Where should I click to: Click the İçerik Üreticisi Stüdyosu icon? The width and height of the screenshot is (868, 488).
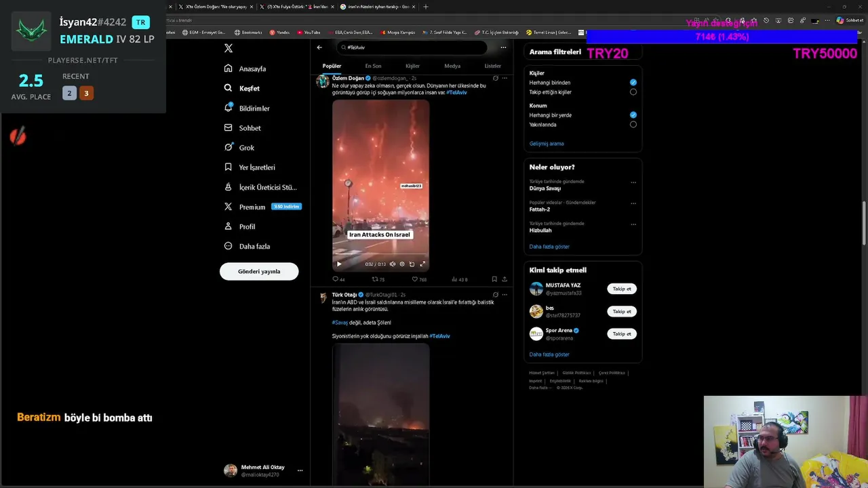[229, 187]
